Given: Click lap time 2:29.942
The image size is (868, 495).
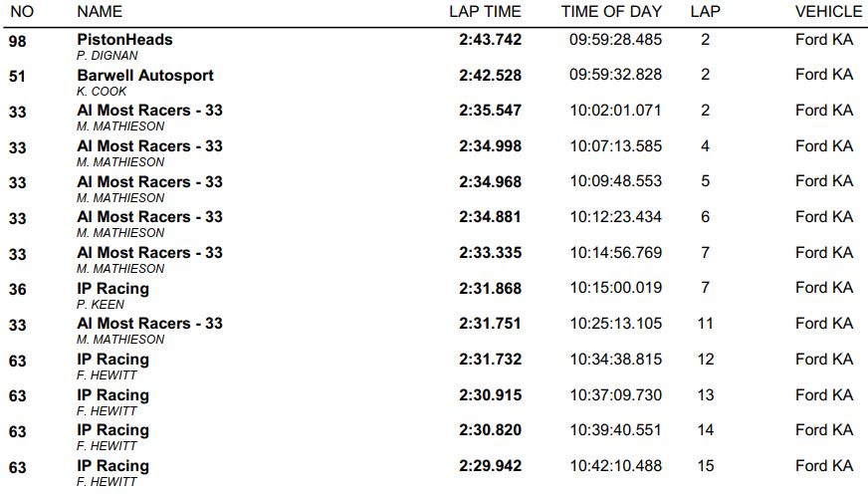Looking at the screenshot, I should pyautogui.click(x=490, y=466).
